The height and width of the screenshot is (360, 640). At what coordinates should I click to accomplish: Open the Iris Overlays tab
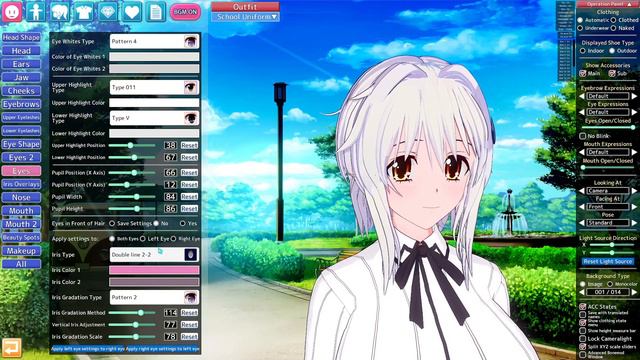click(x=21, y=184)
